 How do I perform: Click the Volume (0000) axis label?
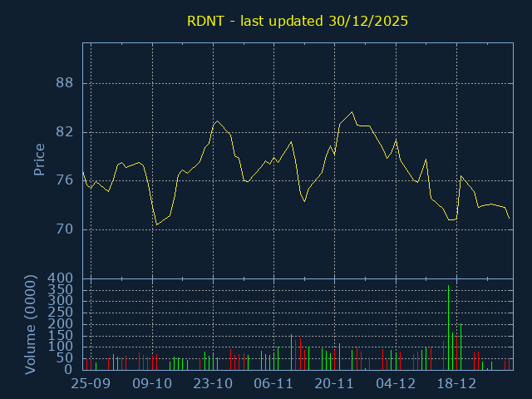click(x=31, y=323)
